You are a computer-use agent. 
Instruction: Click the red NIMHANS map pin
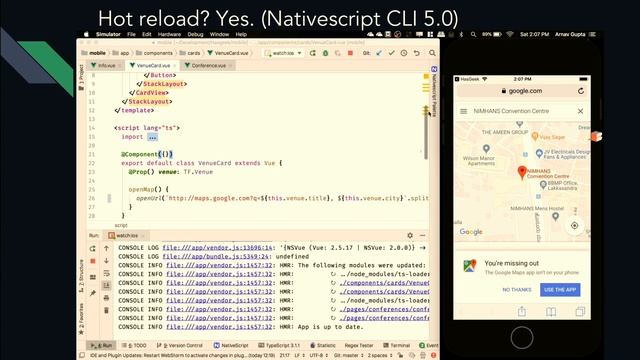[522, 172]
